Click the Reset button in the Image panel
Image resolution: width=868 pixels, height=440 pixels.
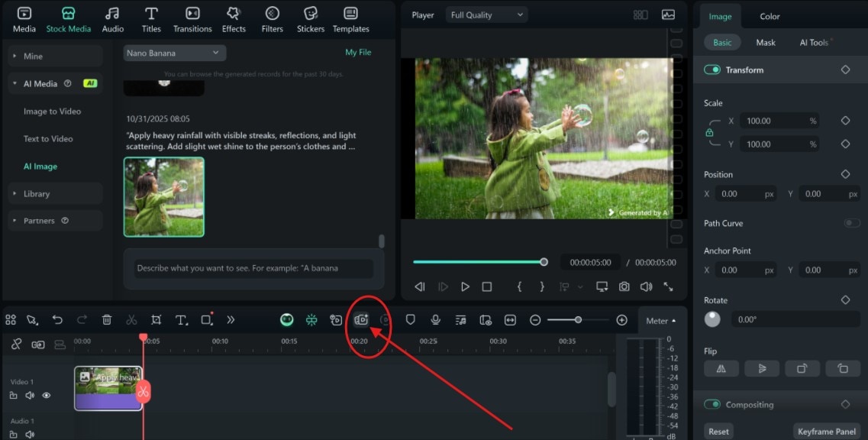718,430
